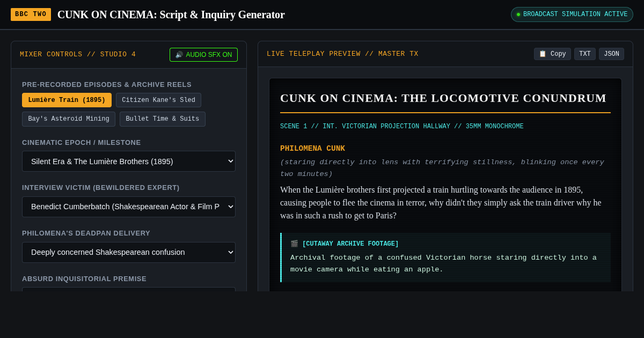Copy the teleplay preview
Viewport: 644px width, 338px height.
(x=552, y=54)
